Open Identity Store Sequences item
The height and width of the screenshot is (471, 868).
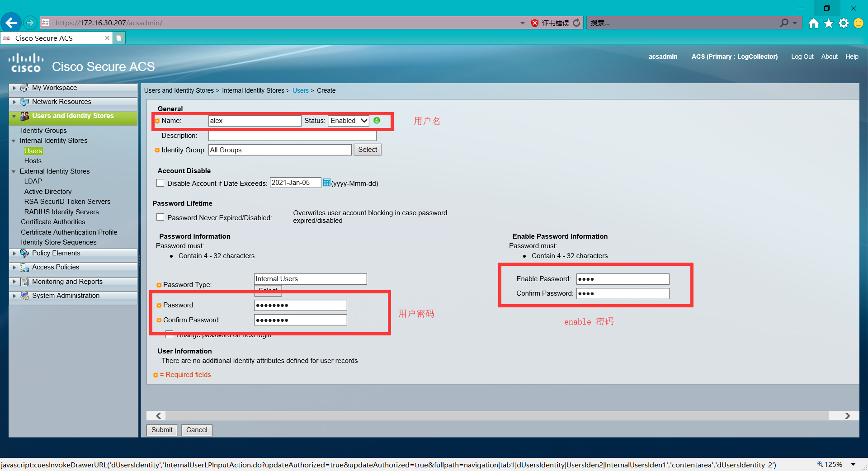tap(59, 242)
